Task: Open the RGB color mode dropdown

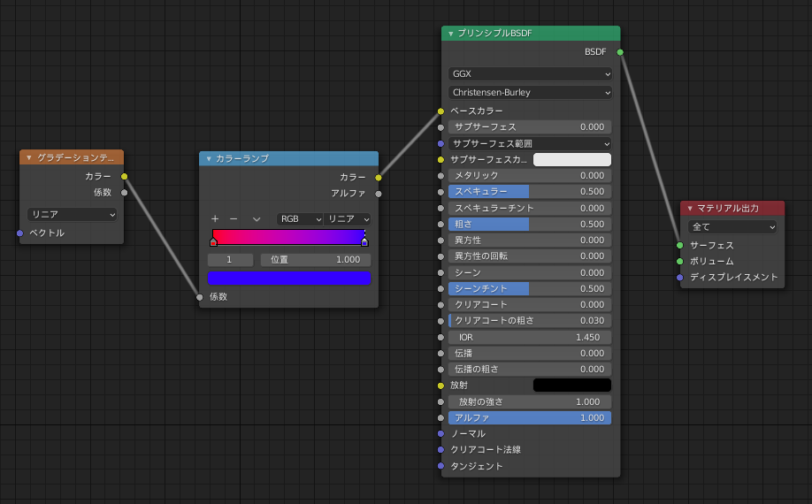Action: pos(300,219)
